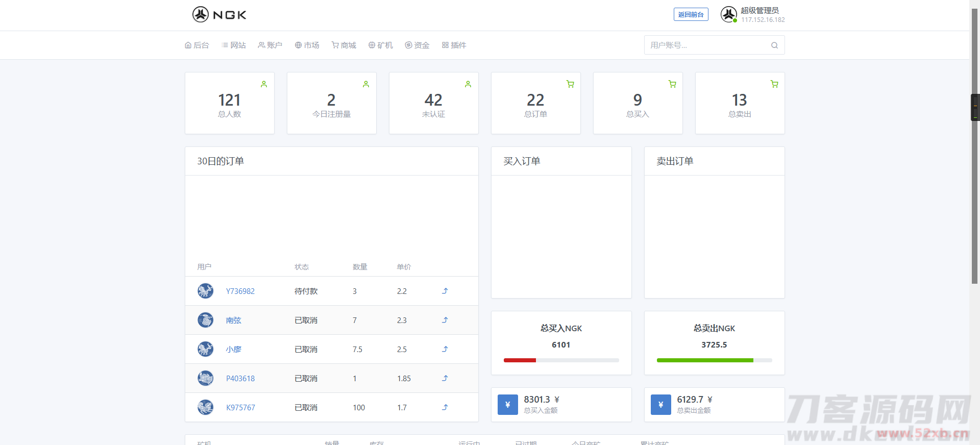980x445 pixels.
Task: Click the yen icon beside 总买入金额
Action: click(x=507, y=405)
